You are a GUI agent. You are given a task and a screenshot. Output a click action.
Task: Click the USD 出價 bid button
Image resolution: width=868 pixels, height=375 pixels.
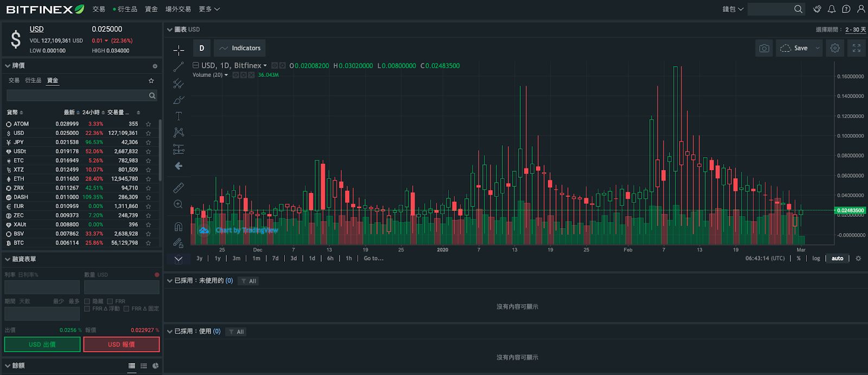42,345
